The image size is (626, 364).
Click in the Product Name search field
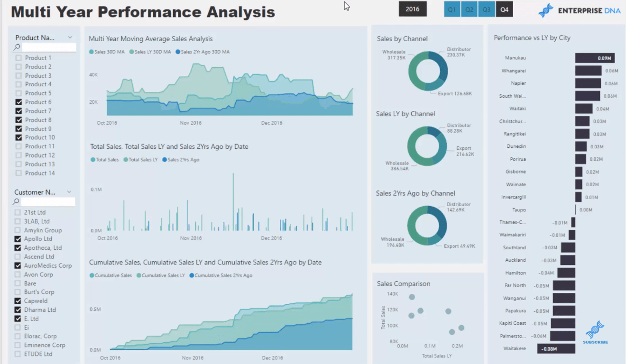49,47
